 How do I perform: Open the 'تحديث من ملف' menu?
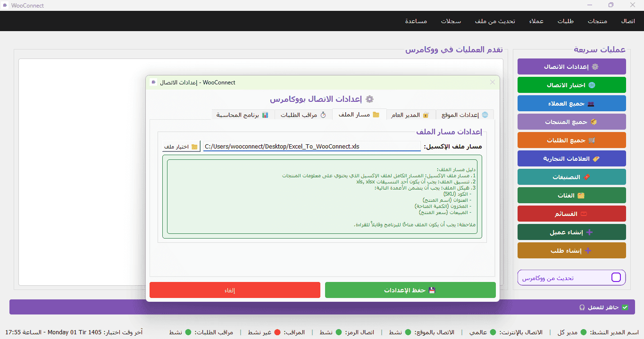point(495,21)
